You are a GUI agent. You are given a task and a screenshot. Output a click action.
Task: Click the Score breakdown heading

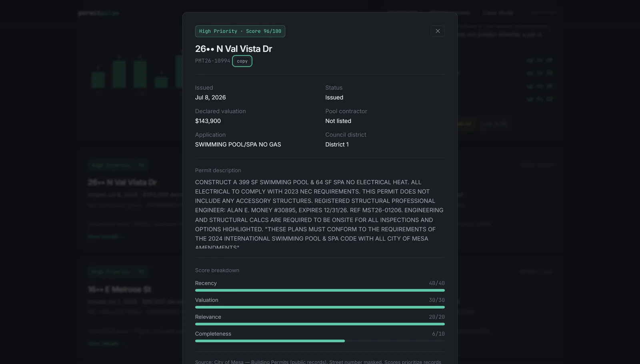click(x=217, y=271)
